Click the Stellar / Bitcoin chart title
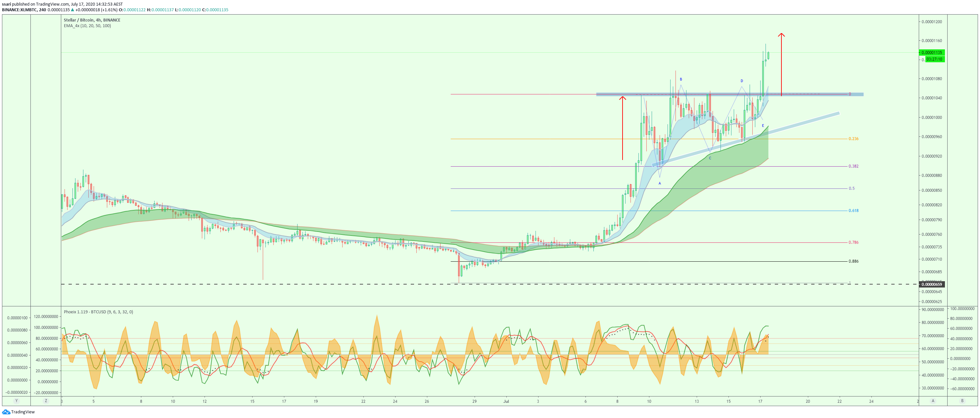 tap(92, 20)
